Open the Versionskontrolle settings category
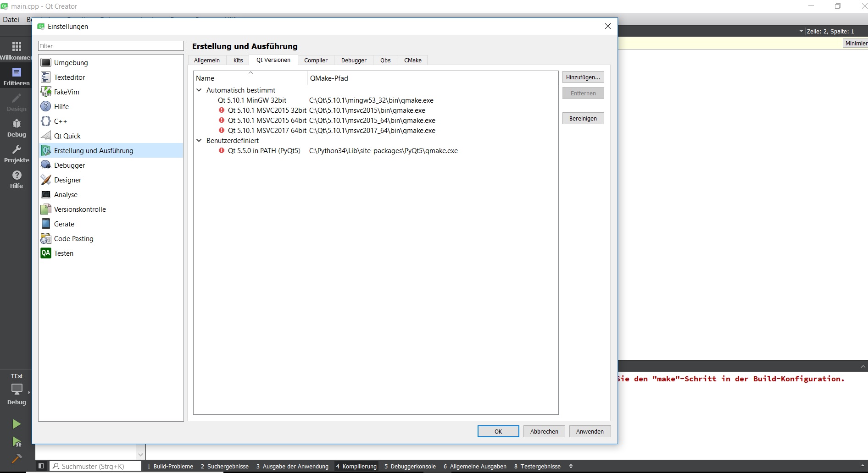 click(80, 209)
